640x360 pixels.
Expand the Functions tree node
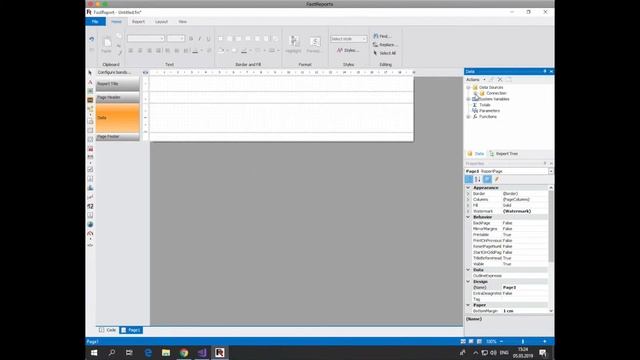(468, 117)
